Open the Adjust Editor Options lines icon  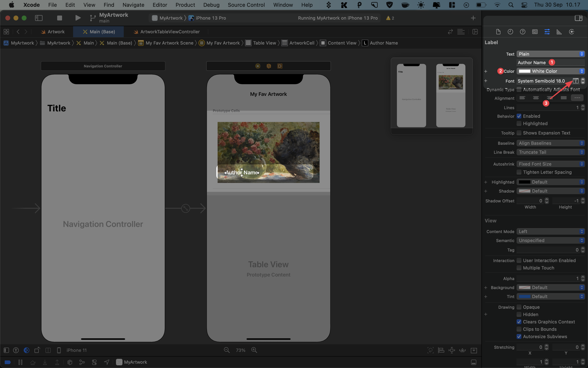click(461, 32)
